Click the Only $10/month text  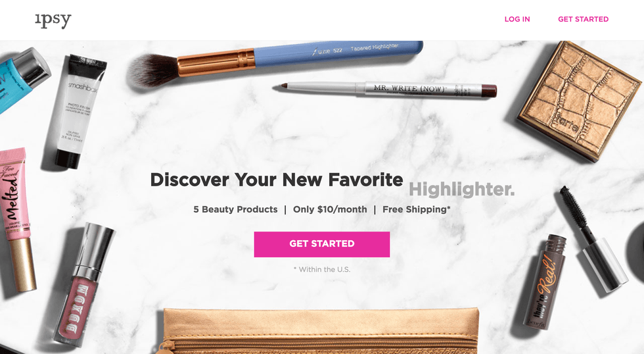(330, 210)
